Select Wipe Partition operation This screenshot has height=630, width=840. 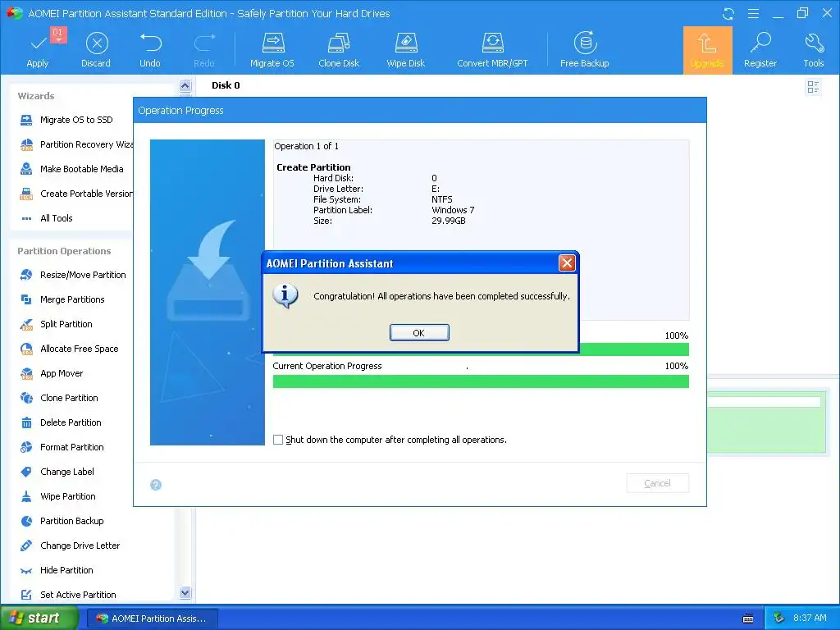point(57,496)
